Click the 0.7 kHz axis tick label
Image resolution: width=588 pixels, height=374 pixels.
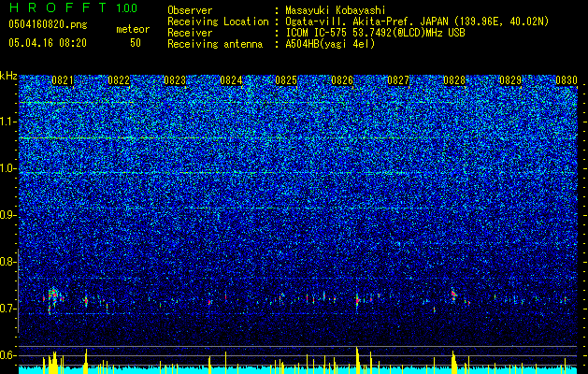coord(7,309)
